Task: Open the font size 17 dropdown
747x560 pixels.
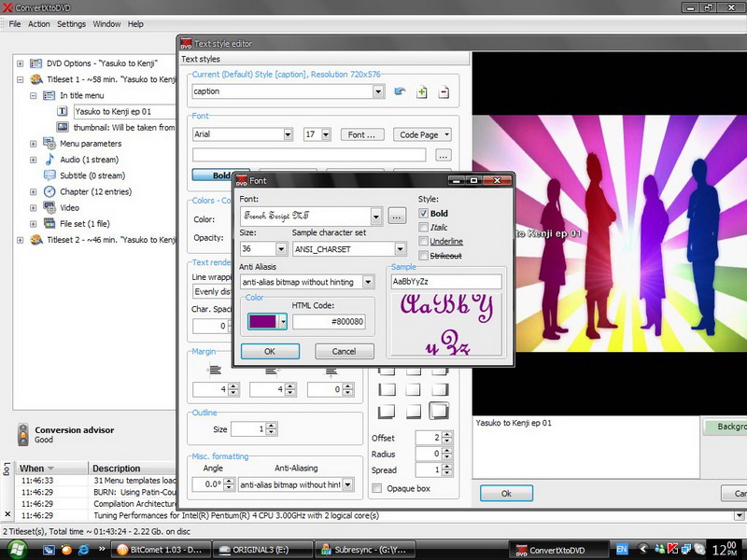Action: coord(326,134)
